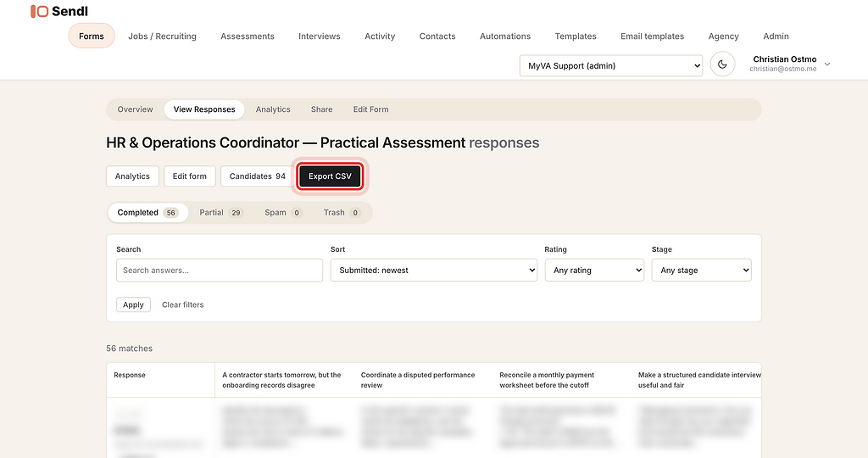Click the Search answers input field
Viewport: 868px width, 458px height.
pos(220,271)
